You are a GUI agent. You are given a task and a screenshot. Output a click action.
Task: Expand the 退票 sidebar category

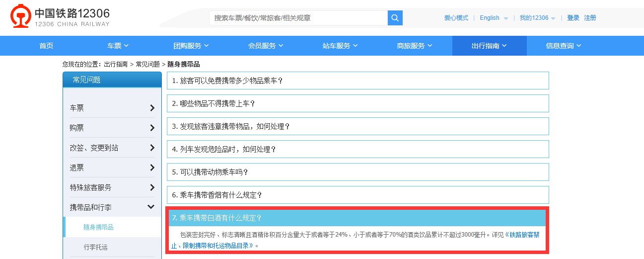112,168
